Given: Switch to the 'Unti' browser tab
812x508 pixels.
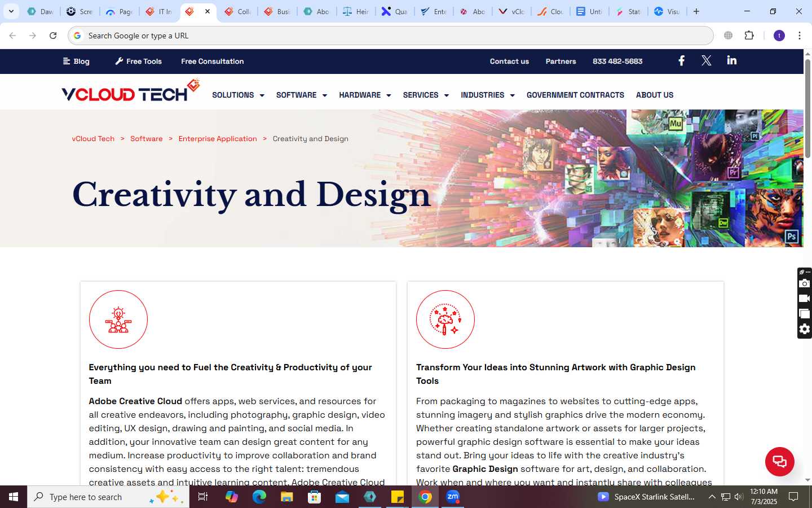Looking at the screenshot, I should 589,11.
